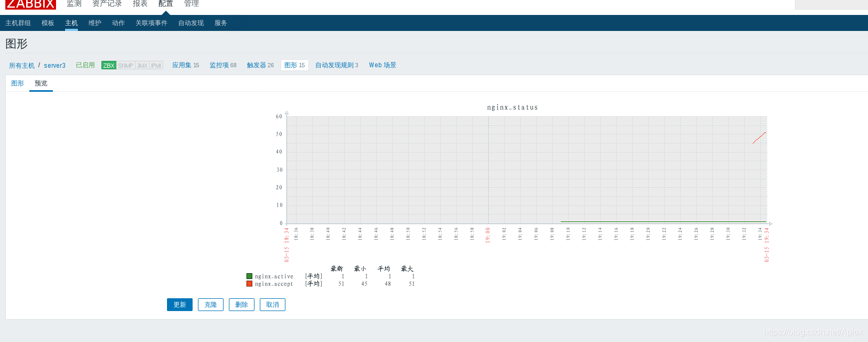The width and height of the screenshot is (868, 342).
Task: Click the nginx_accept legend label
Action: (274, 284)
